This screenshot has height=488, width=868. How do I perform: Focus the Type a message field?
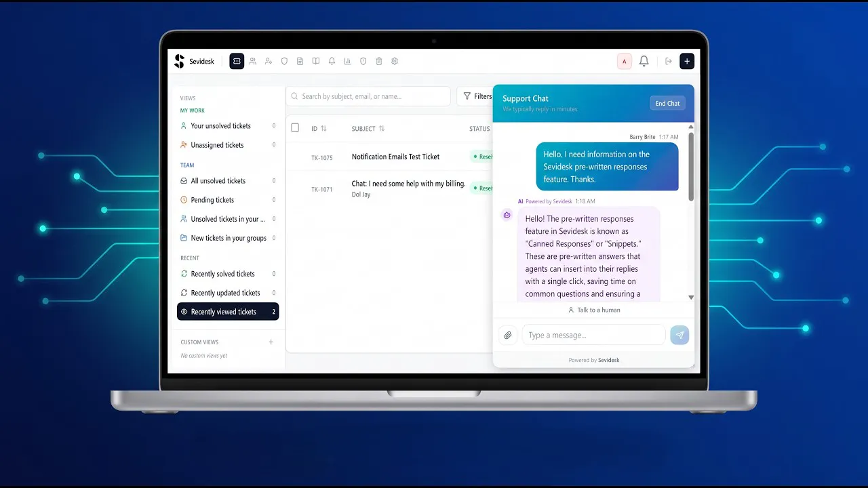(x=593, y=335)
